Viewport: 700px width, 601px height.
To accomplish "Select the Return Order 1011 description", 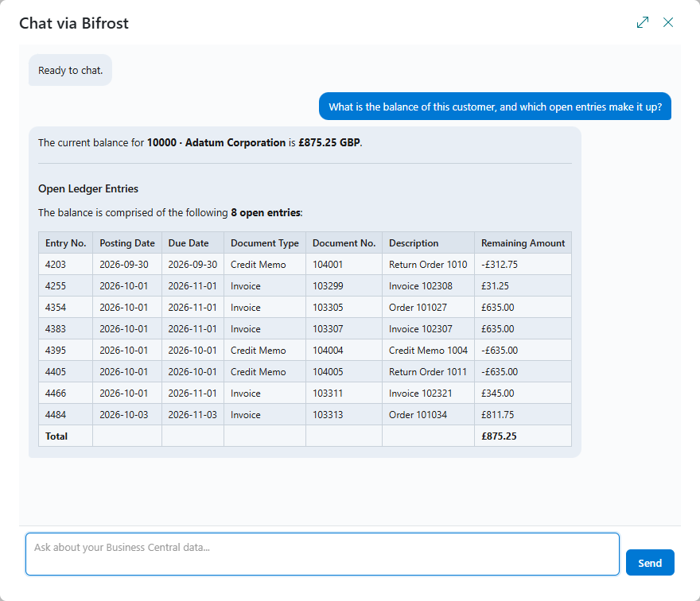I will click(x=428, y=372).
